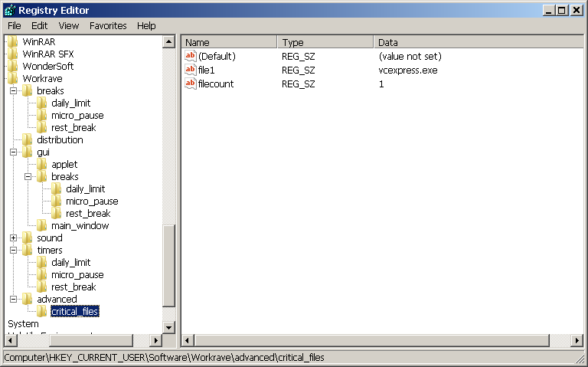
Task: Click the file1 string value icon
Action: (191, 70)
